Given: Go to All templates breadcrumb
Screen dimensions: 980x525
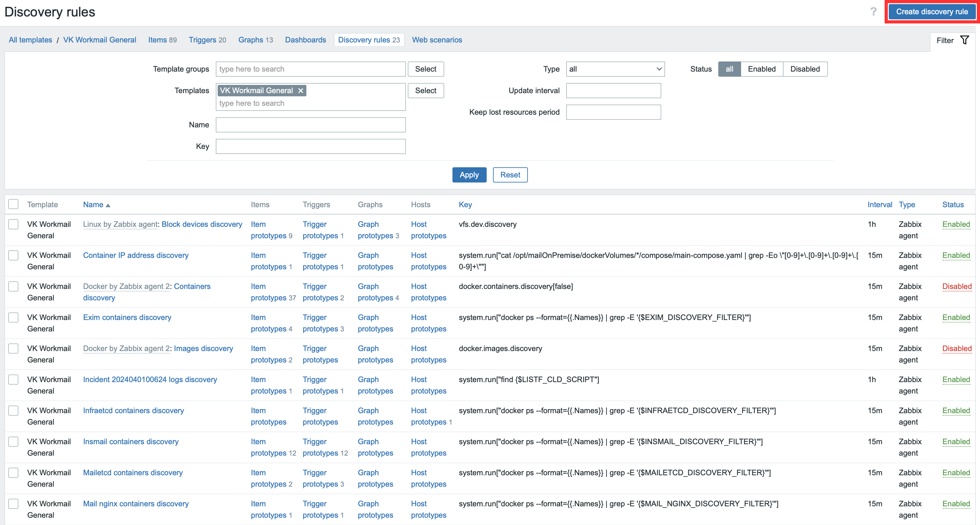Looking at the screenshot, I should tap(30, 40).
